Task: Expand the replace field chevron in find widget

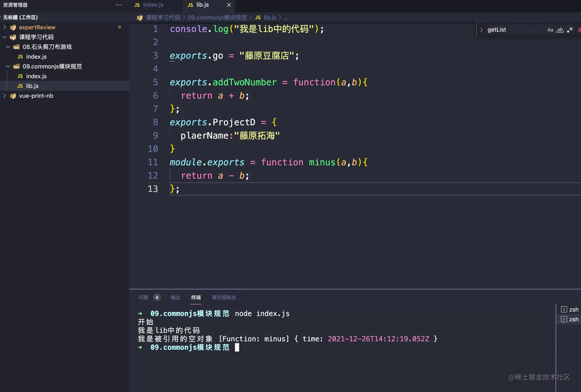Action: [481, 30]
